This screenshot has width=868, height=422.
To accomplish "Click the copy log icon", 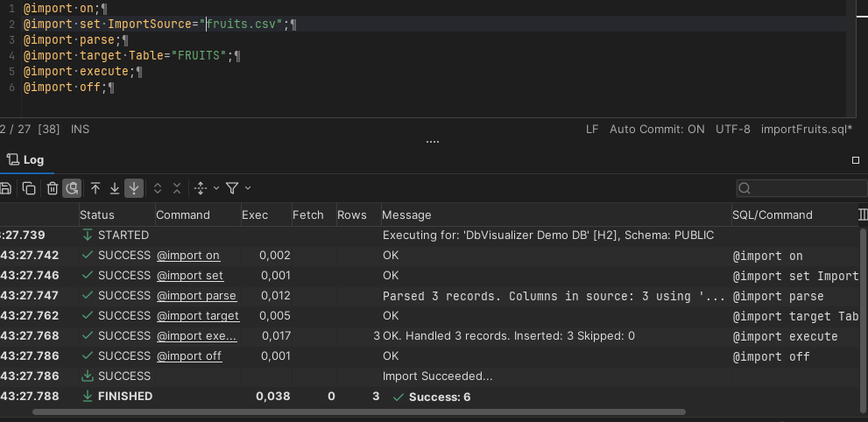I will pos(29,188).
